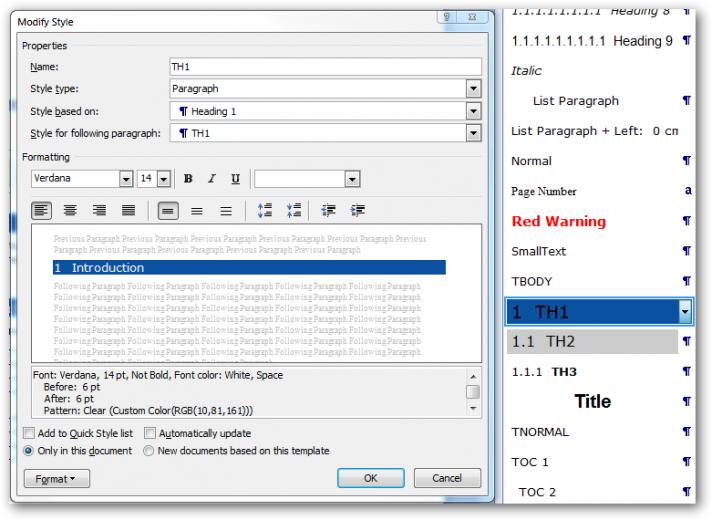Open the Verdana font name dropdown
Viewport: 712px width, 520px height.
tap(126, 179)
